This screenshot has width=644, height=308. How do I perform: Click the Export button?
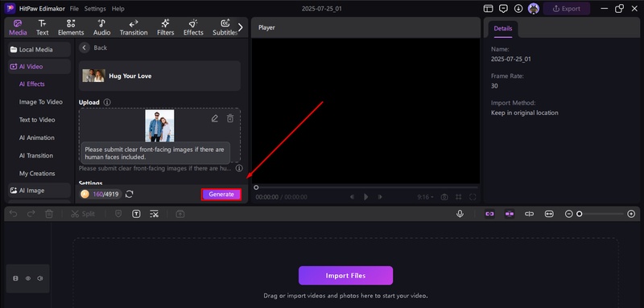(567, 9)
